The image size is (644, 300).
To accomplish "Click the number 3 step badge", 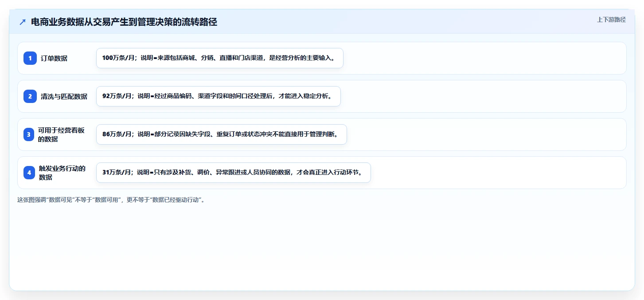I will (x=29, y=134).
